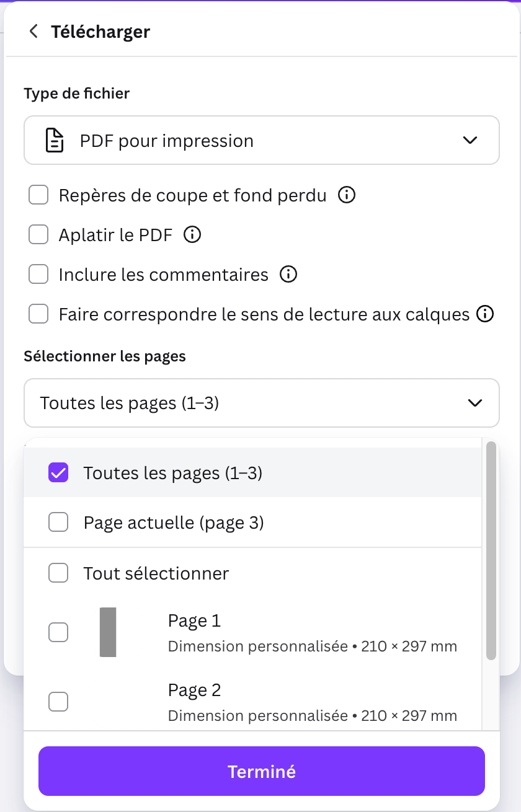Check the Tout sélectionner box
This screenshot has width=521, height=812.
[58, 573]
